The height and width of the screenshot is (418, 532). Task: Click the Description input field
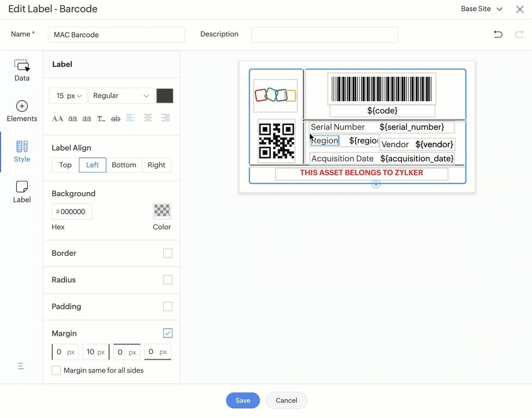tap(324, 35)
